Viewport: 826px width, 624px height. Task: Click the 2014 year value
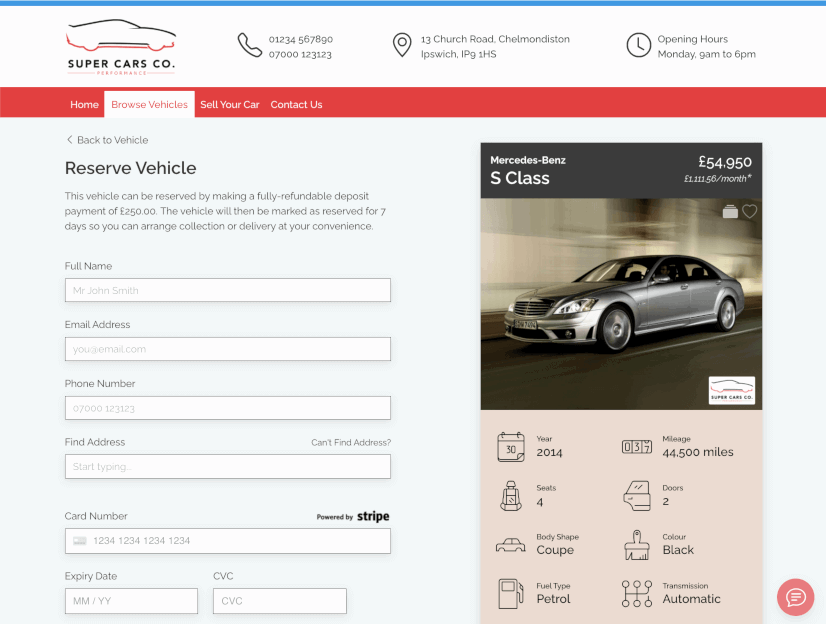click(549, 452)
